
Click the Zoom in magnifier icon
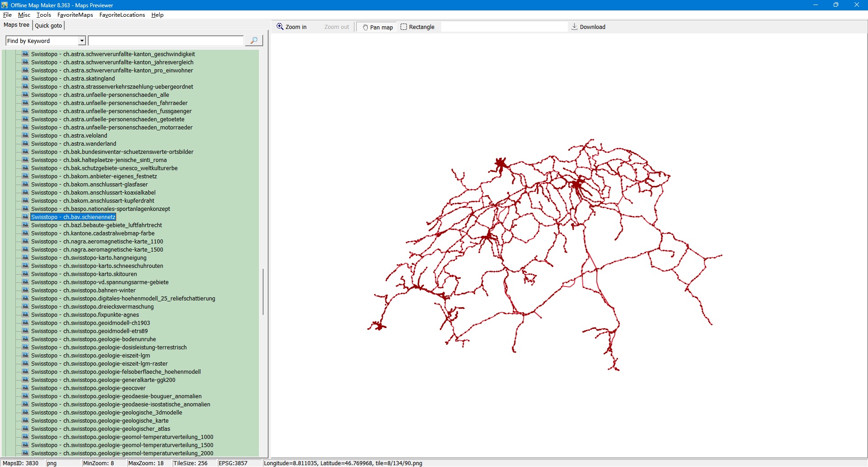[280, 27]
